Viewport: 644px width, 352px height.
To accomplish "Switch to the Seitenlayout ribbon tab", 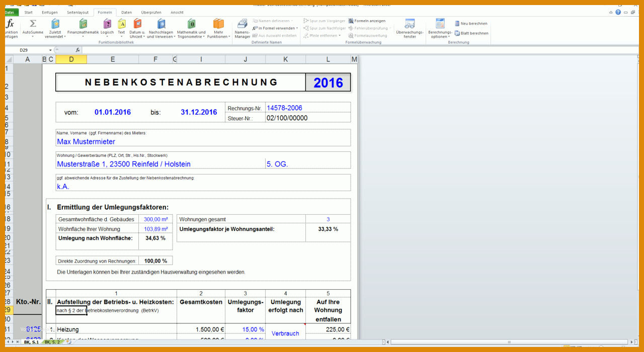I will point(77,12).
